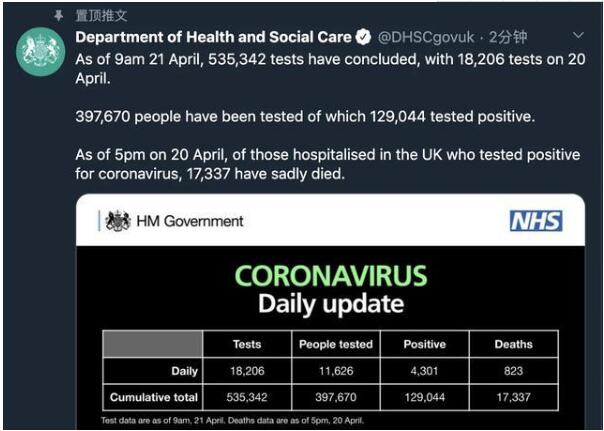Viewport: 604px width, 431px height.
Task: Click the Cumulative total row label
Action: 152,397
